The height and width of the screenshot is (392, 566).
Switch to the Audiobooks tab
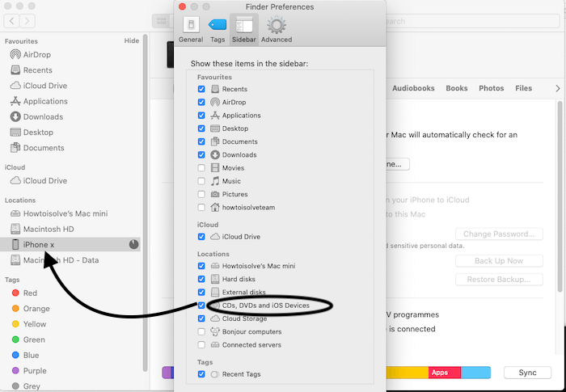(413, 88)
